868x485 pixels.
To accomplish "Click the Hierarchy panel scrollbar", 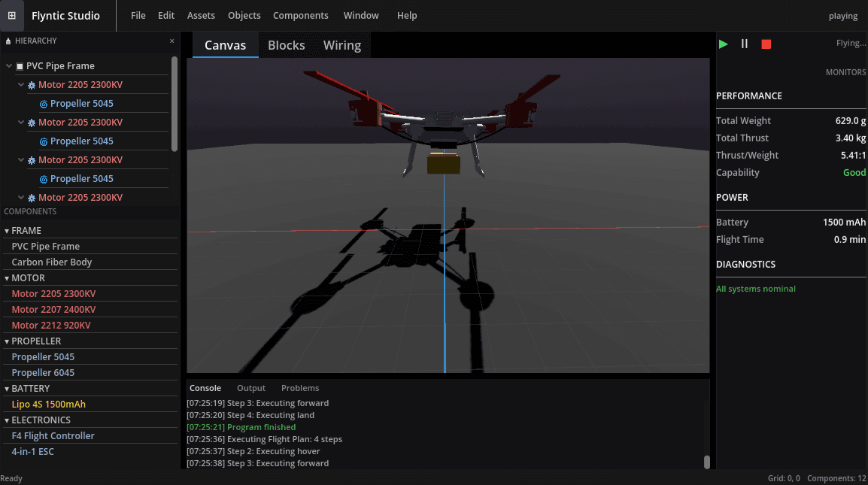I will [x=175, y=104].
